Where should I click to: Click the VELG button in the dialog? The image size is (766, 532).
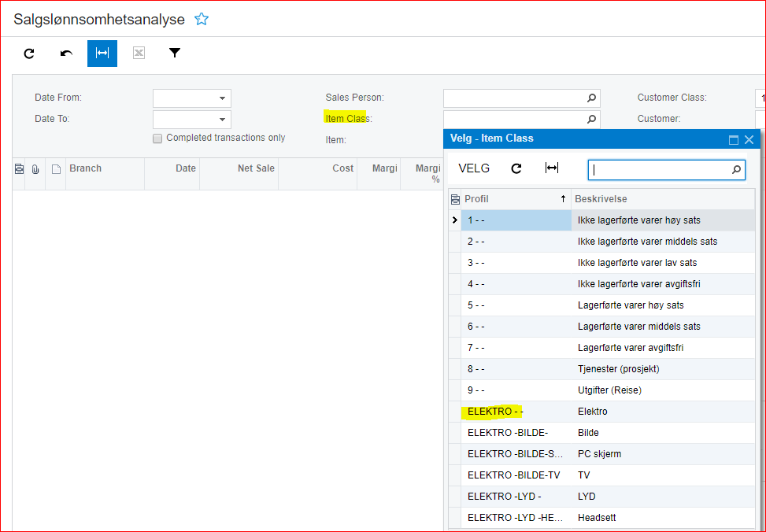click(474, 168)
